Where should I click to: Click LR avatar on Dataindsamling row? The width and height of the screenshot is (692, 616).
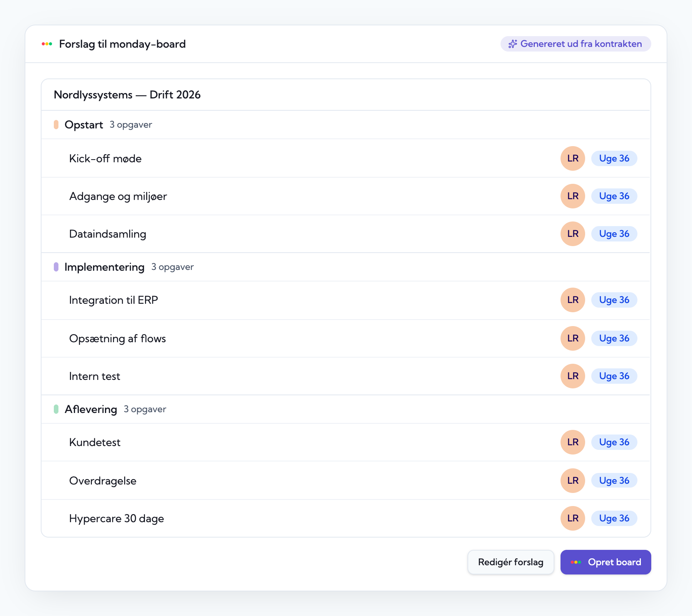572,234
